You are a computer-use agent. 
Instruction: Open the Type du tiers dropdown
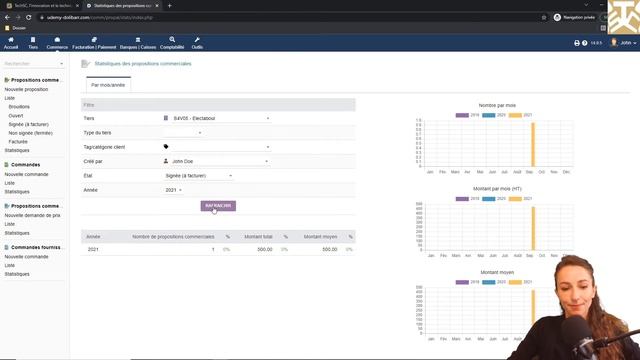tap(182, 133)
